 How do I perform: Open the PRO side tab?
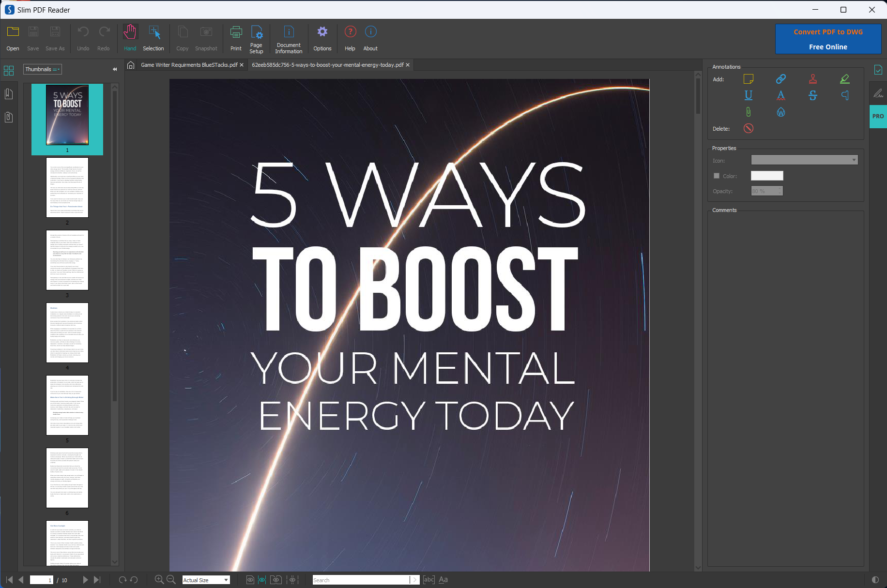pos(878,116)
